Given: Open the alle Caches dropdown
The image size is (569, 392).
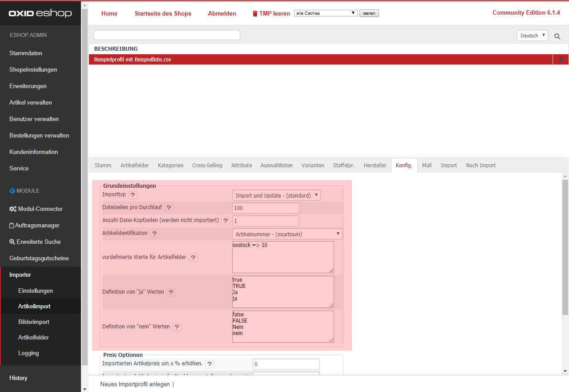Looking at the screenshot, I should pos(326,13).
